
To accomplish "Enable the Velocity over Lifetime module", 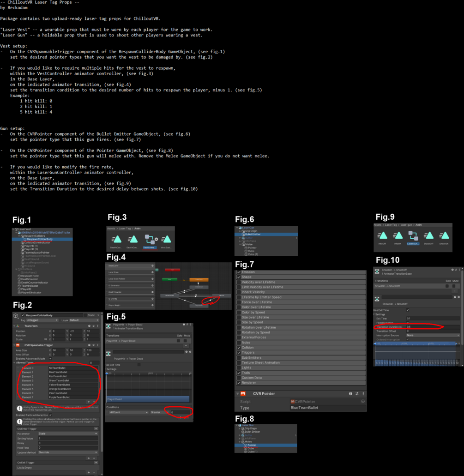I will 239,282.
